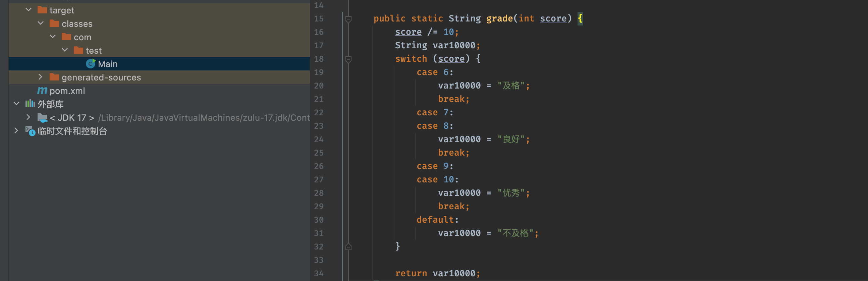868x281 pixels.
Task: Collapse the com folder chevron
Action: (53, 37)
